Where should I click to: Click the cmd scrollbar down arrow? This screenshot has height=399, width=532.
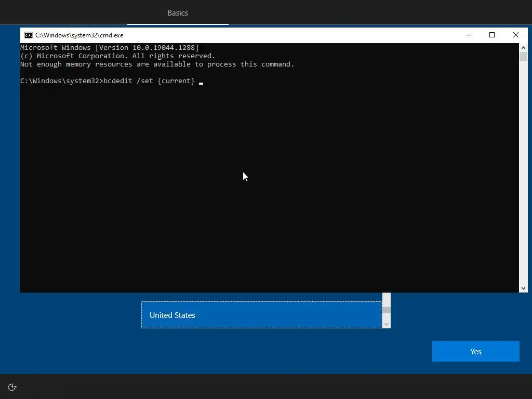(523, 288)
